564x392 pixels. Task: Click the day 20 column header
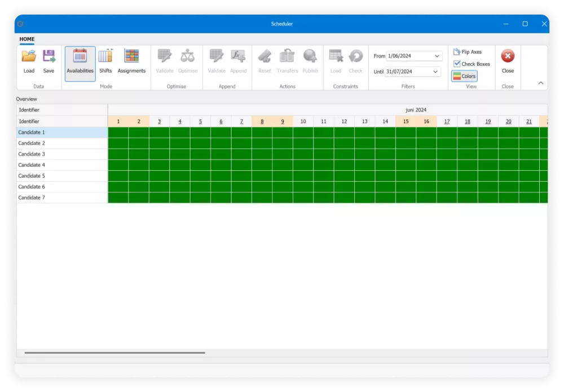[x=508, y=122]
